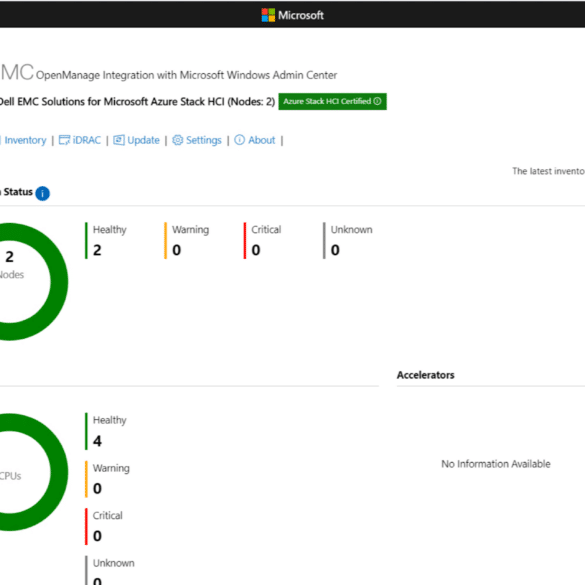
Task: Click the About info circle icon
Action: 239,140
